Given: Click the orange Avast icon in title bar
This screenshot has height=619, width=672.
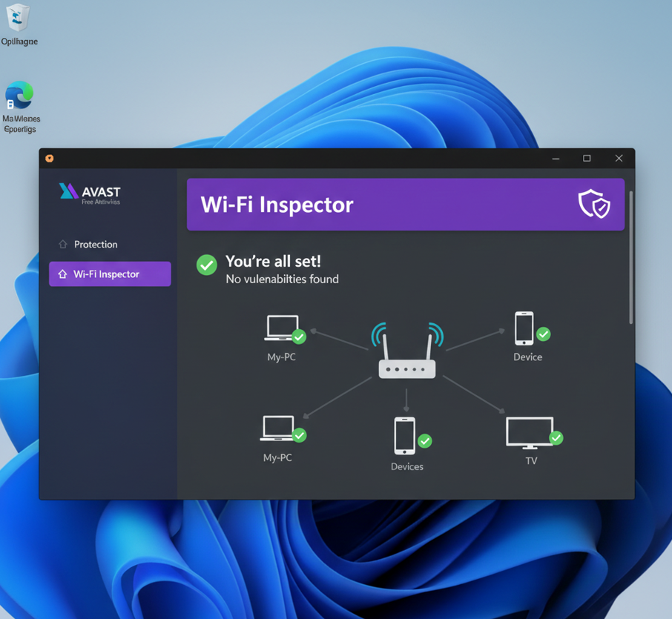Looking at the screenshot, I should tap(50, 158).
